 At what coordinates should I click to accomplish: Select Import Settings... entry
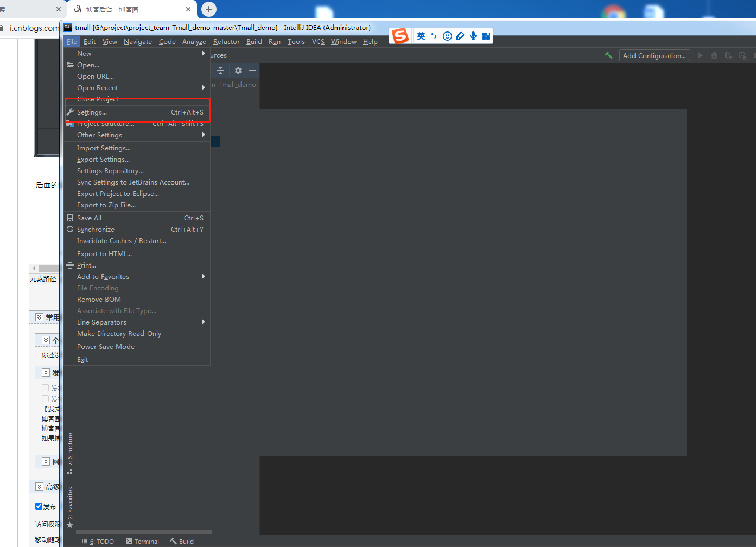pyautogui.click(x=137, y=148)
